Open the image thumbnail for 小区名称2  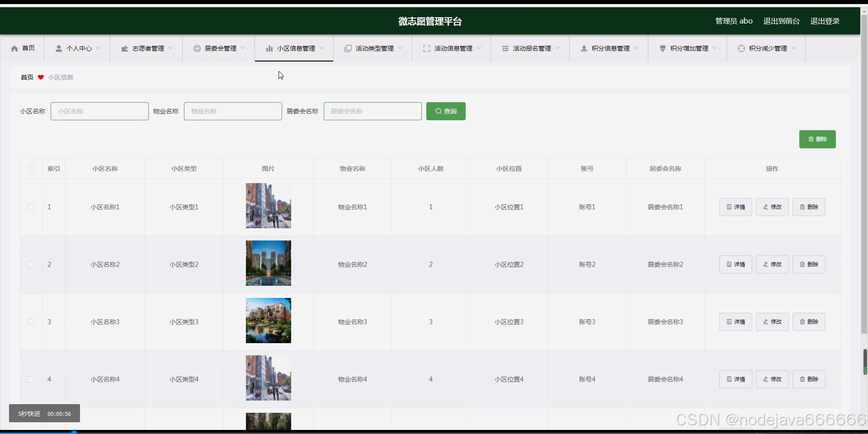pos(269,263)
